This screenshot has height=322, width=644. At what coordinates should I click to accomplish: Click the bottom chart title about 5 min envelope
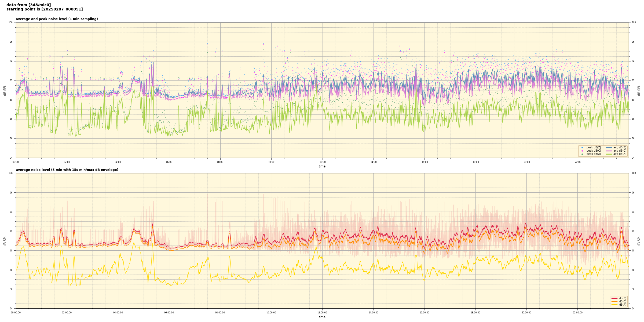[67, 170]
